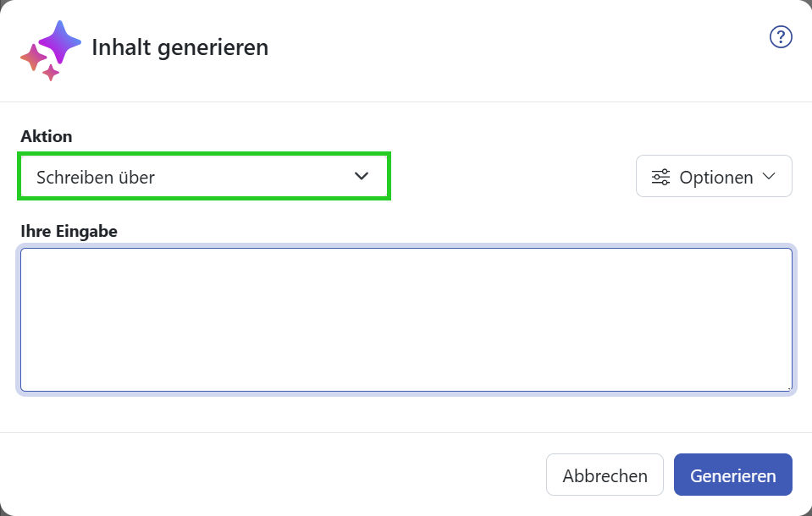Click the Ihre Eingabe field label

pyautogui.click(x=69, y=231)
